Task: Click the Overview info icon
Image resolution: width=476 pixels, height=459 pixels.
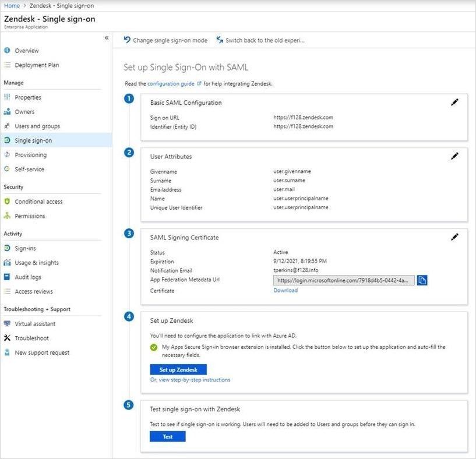Action: [7, 51]
